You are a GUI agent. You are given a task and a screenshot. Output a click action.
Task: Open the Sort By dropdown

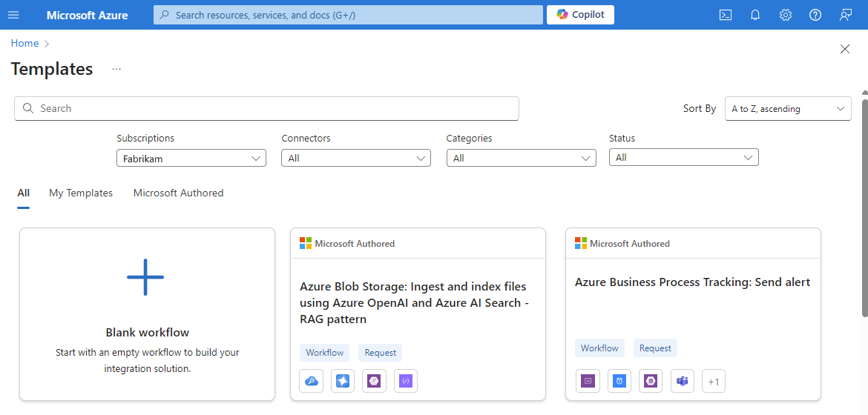pos(787,109)
